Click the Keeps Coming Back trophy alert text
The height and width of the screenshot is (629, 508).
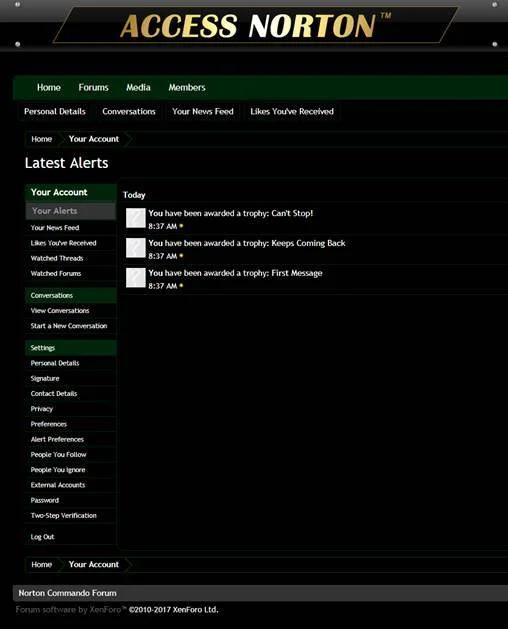point(247,243)
